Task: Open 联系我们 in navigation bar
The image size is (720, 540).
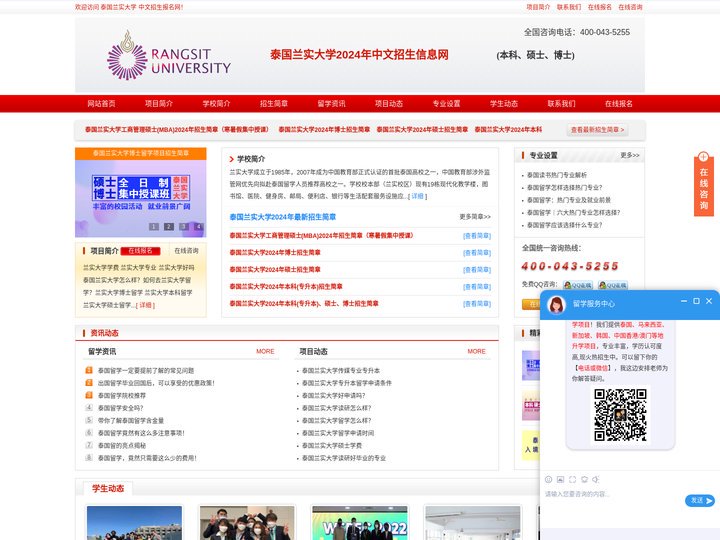Action: 561,104
